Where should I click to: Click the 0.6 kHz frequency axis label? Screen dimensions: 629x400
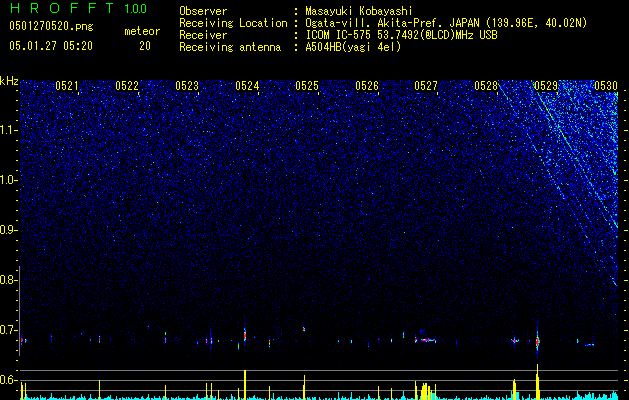9,380
